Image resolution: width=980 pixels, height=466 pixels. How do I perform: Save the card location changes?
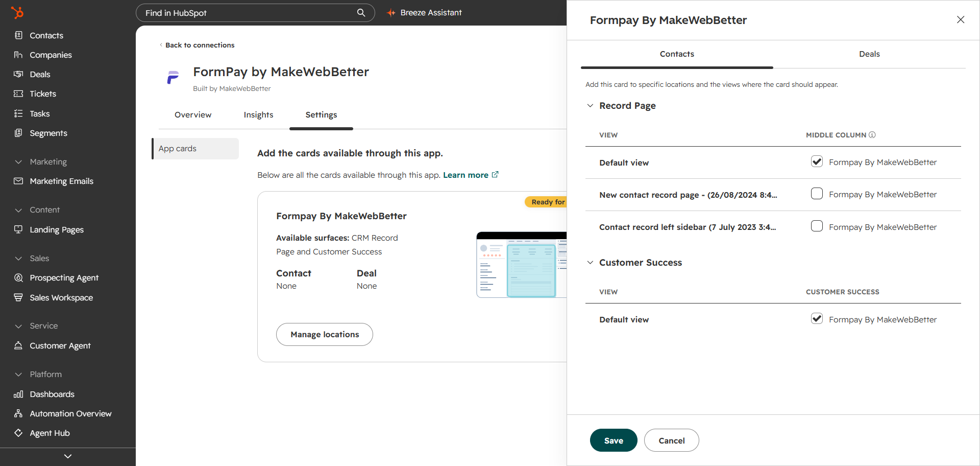click(614, 440)
